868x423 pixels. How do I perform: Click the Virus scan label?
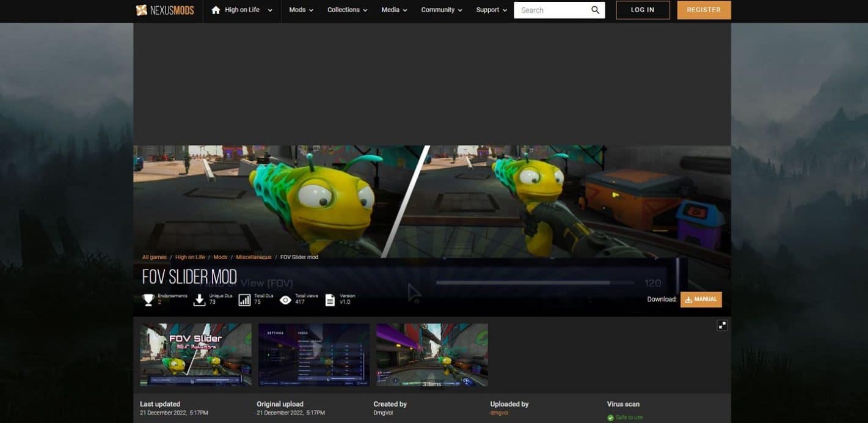pyautogui.click(x=623, y=404)
